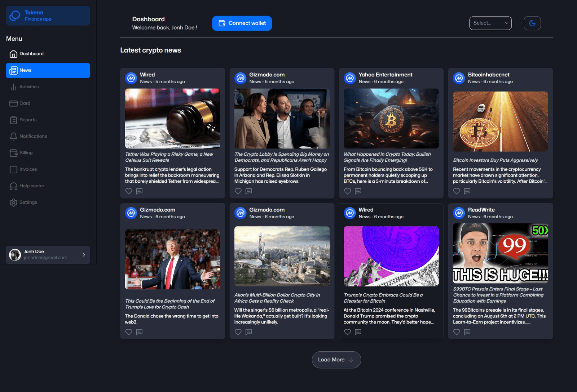Like the Wired Tether article with heart

[129, 191]
